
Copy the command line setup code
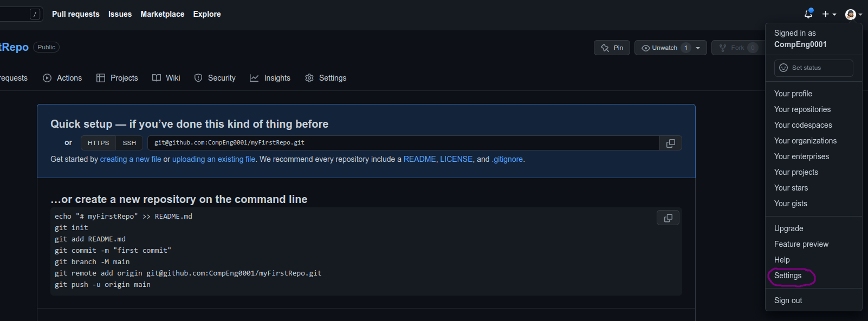click(668, 218)
